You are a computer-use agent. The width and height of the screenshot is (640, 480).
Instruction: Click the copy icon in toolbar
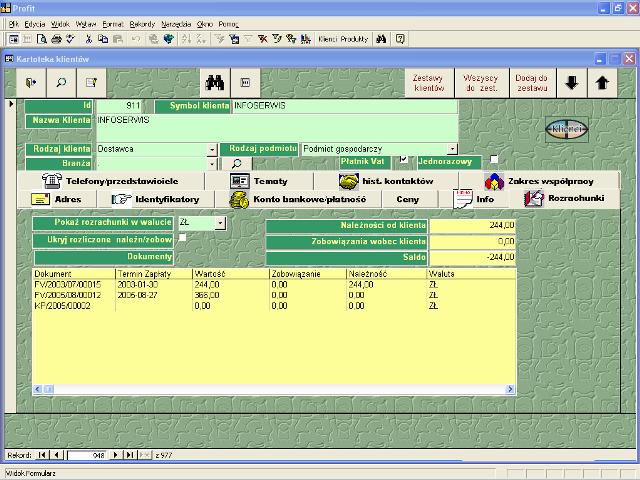pos(103,39)
